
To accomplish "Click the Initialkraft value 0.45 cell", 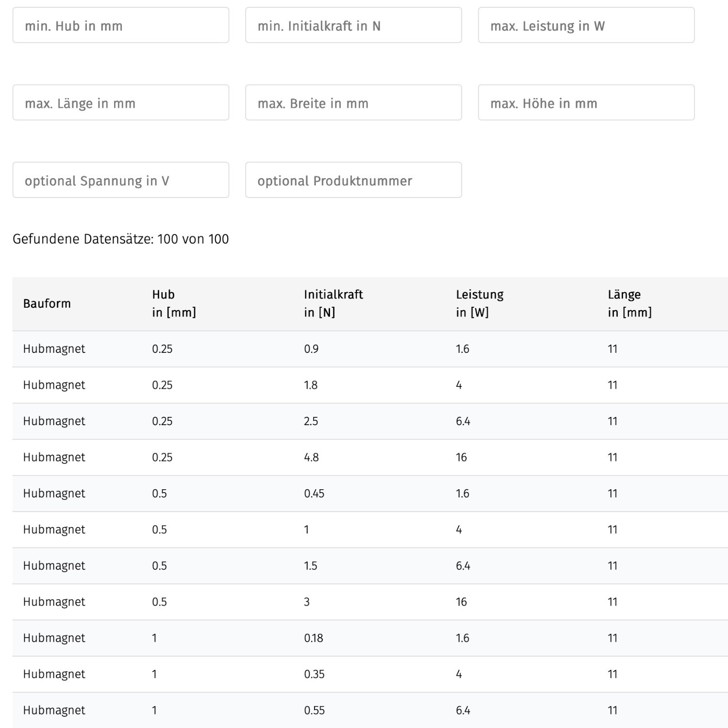I will click(x=314, y=494).
